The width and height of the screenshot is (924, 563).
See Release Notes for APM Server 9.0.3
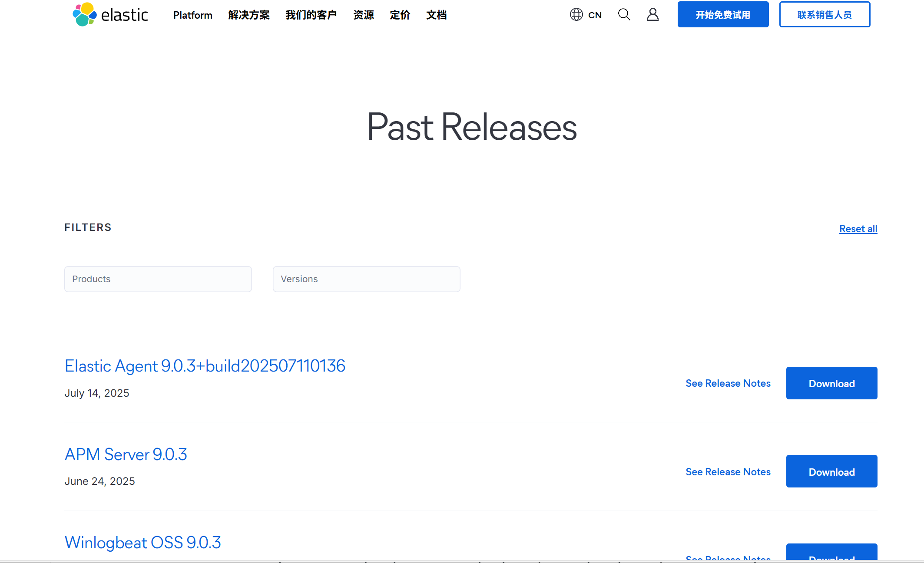pyautogui.click(x=728, y=472)
